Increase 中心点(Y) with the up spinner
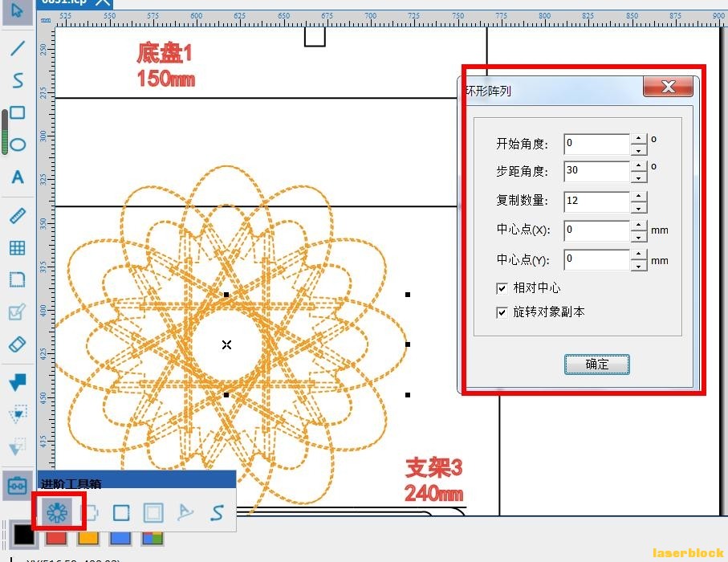This screenshot has height=562, width=728. click(x=639, y=254)
